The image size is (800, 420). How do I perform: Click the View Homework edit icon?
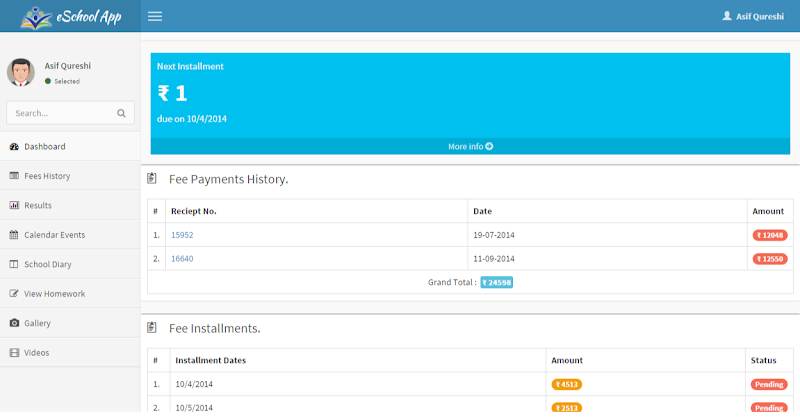(x=14, y=294)
